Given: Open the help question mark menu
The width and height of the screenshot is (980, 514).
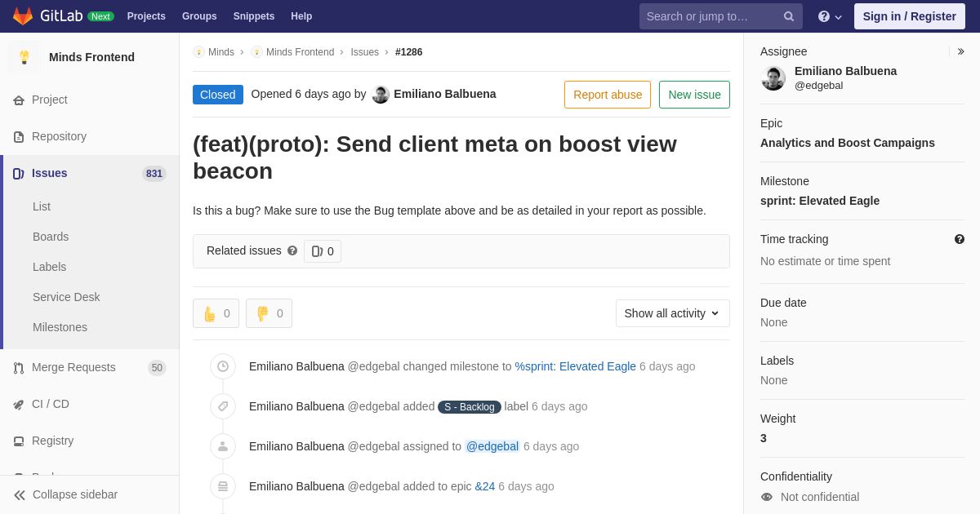Looking at the screenshot, I should [x=830, y=16].
